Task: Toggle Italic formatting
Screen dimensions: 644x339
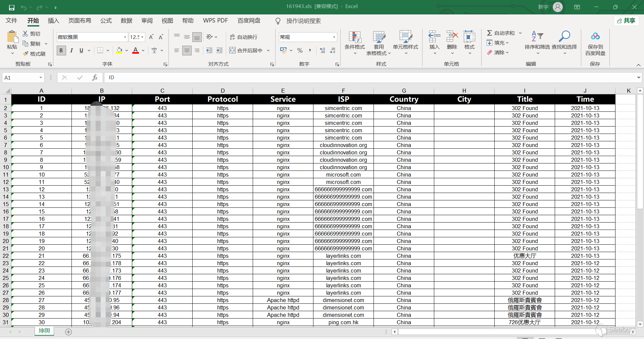Action: point(71,50)
